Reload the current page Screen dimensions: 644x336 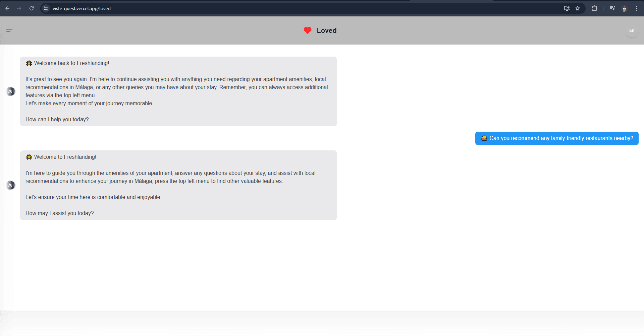point(32,8)
